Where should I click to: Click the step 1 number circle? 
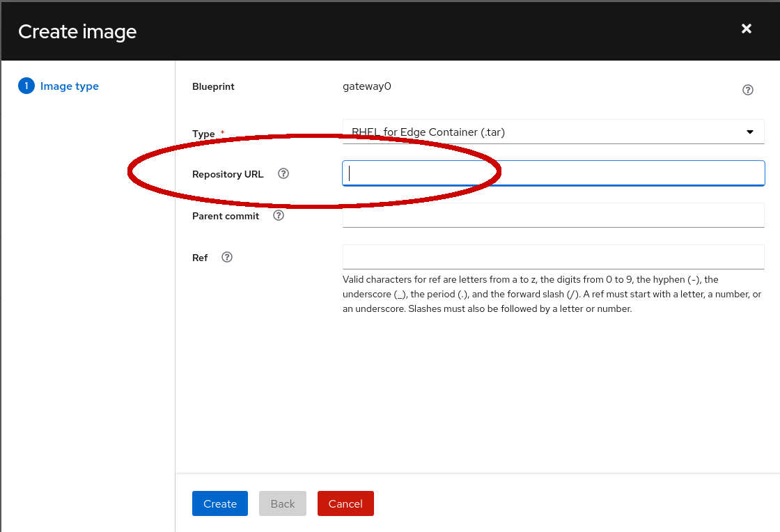tap(26, 86)
